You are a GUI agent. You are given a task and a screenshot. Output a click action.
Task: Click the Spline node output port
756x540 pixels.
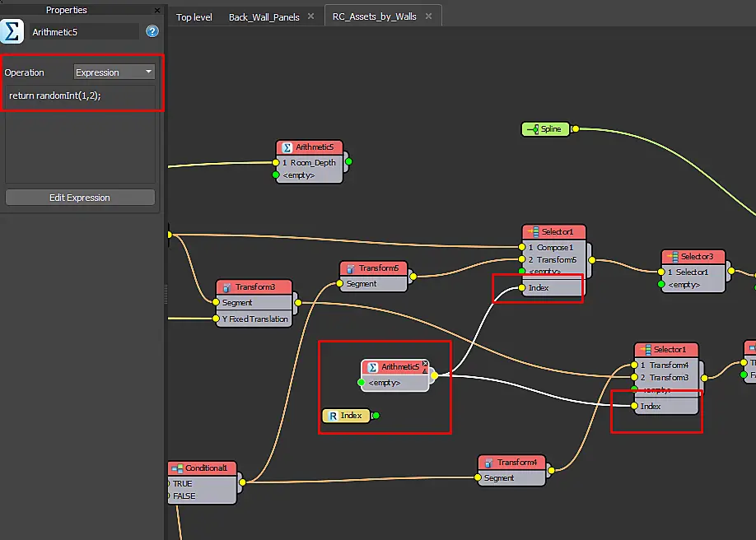click(x=575, y=129)
